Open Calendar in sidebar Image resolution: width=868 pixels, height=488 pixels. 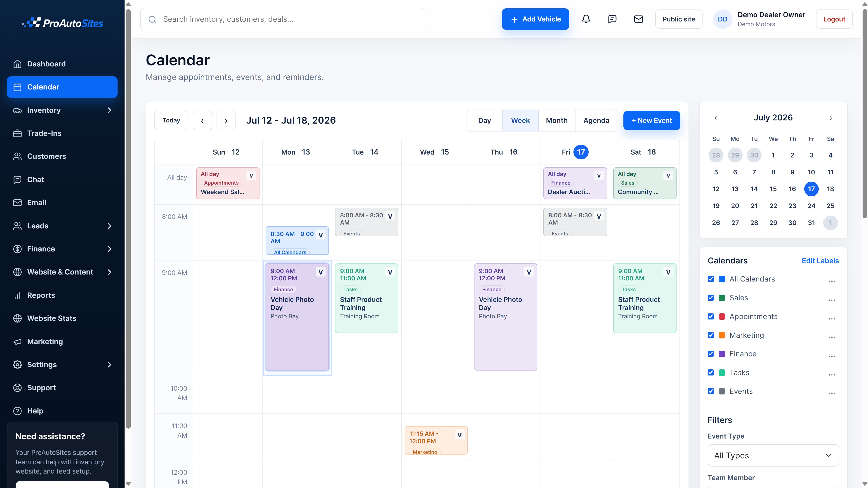point(62,87)
